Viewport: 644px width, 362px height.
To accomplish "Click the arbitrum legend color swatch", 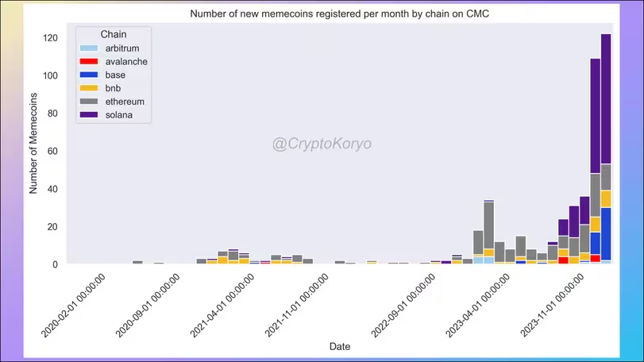I will click(89, 48).
